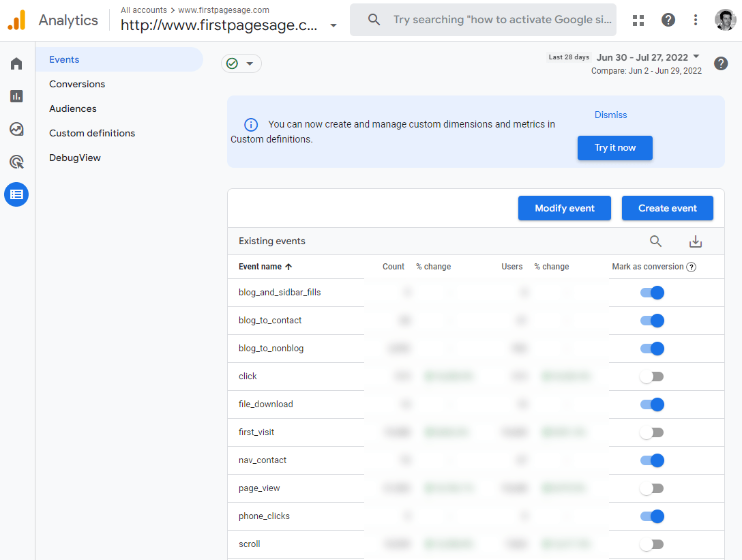Click Mark as conversion help icon
This screenshot has height=560, width=742.
click(692, 267)
